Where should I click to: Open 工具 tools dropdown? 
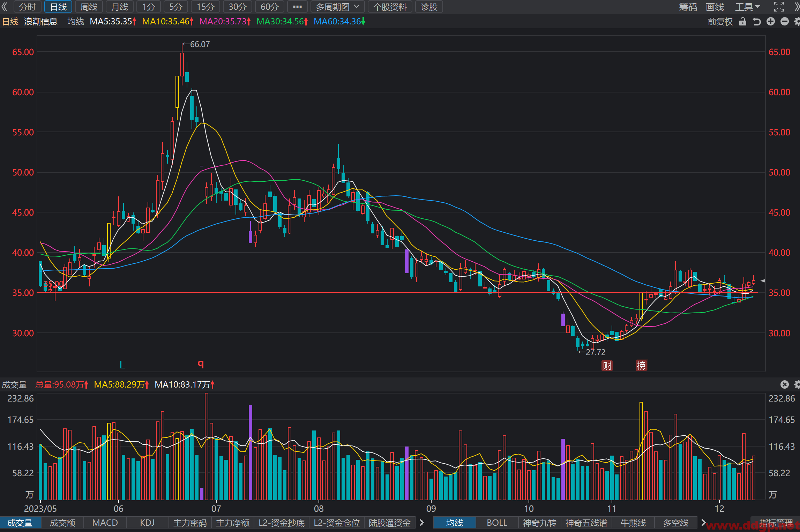[x=747, y=7]
